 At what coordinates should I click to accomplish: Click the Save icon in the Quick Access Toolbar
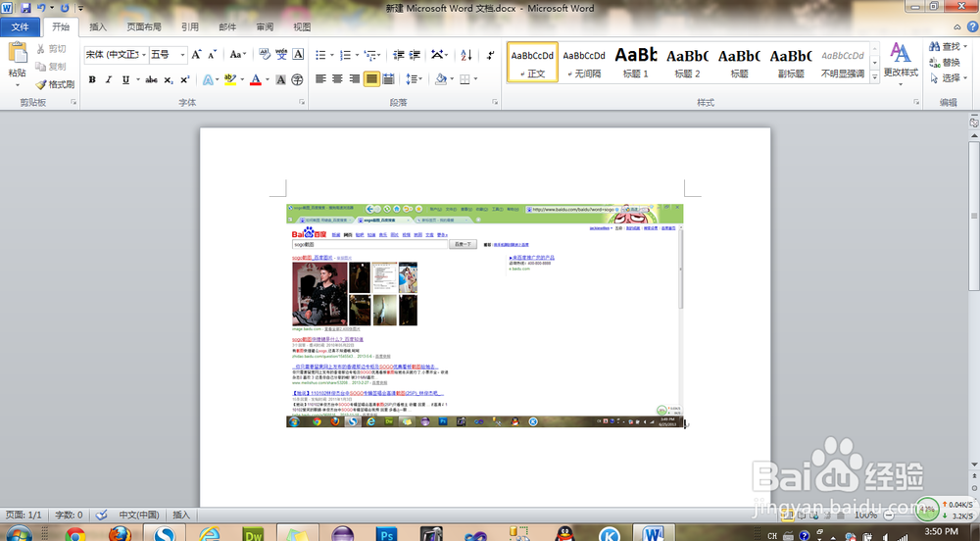25,8
